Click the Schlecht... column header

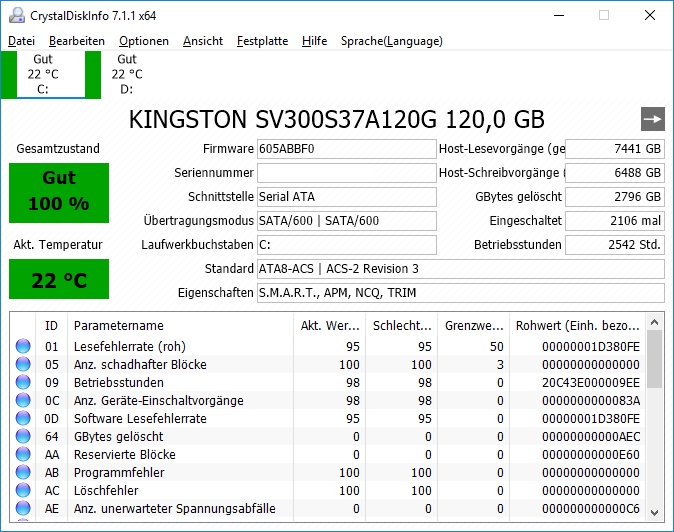click(401, 326)
